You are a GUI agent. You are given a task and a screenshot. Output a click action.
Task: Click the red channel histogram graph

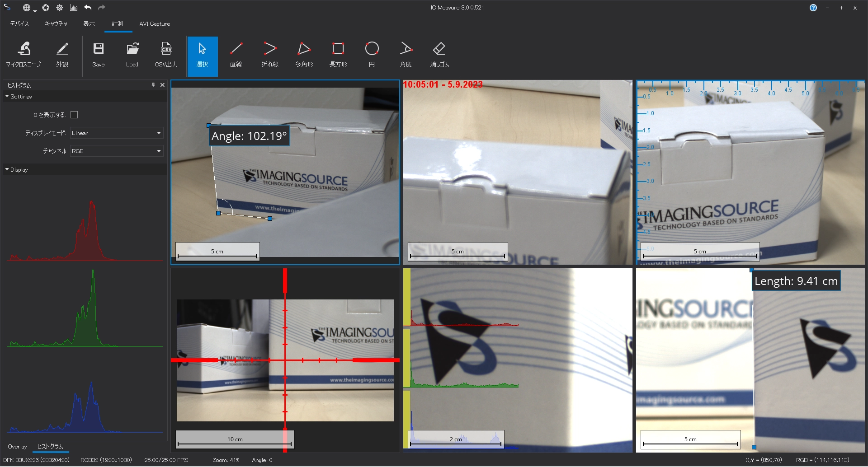85,230
